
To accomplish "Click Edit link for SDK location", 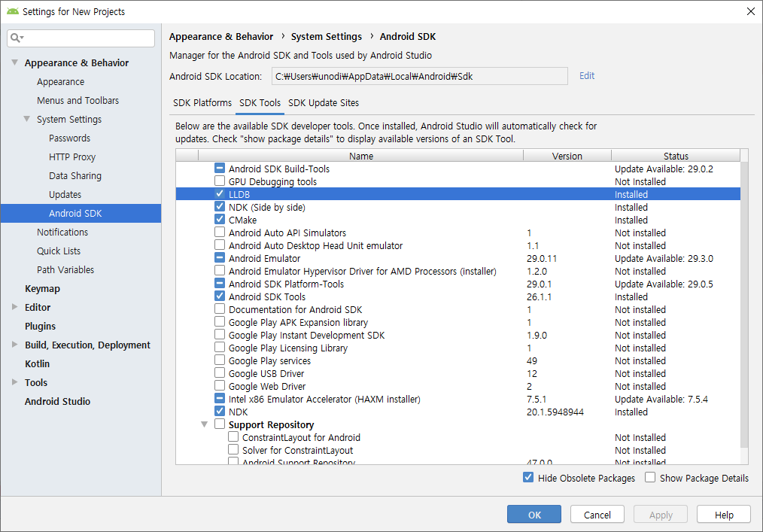I will pyautogui.click(x=587, y=75).
